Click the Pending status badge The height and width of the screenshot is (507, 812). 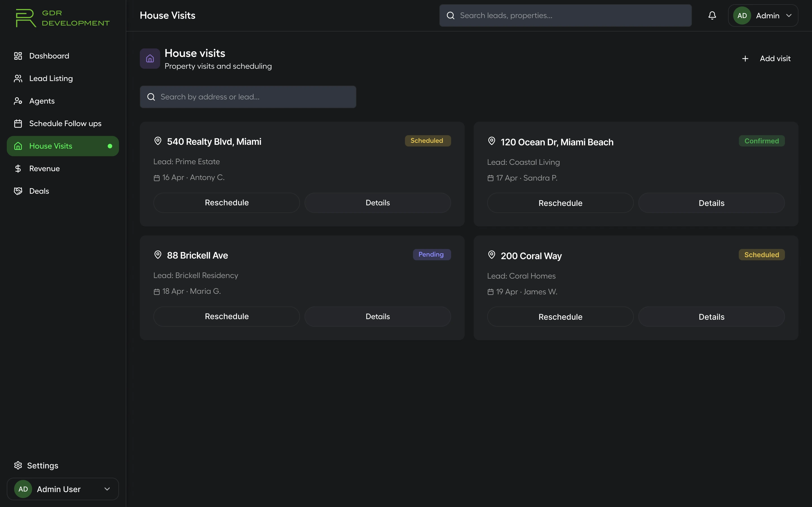tap(431, 255)
